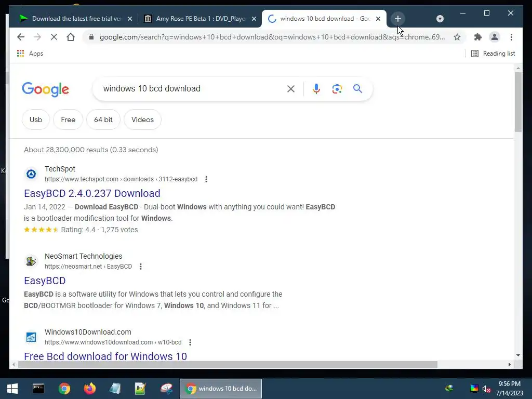
Task: Click the TechSpot site favicon
Action: coord(31,174)
